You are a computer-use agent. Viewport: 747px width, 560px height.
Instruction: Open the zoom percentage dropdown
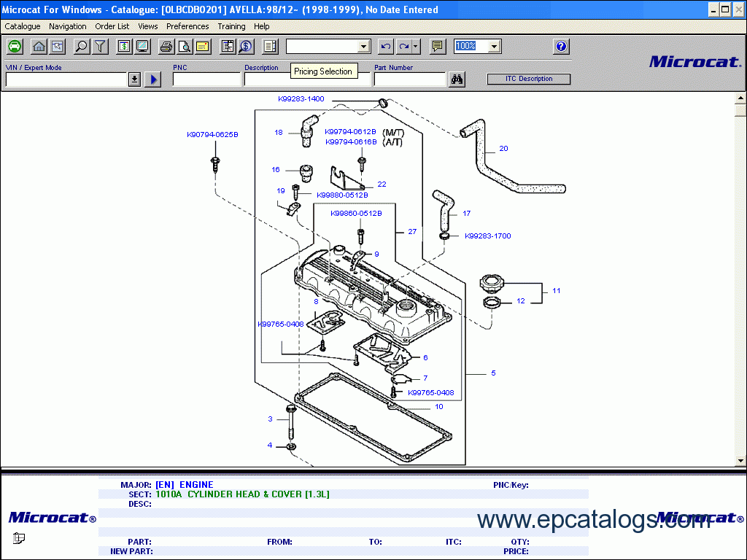pyautogui.click(x=495, y=47)
